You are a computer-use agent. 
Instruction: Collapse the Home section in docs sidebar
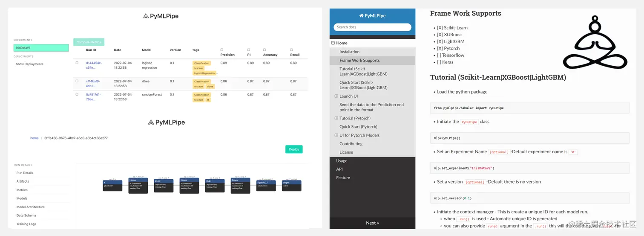point(333,43)
